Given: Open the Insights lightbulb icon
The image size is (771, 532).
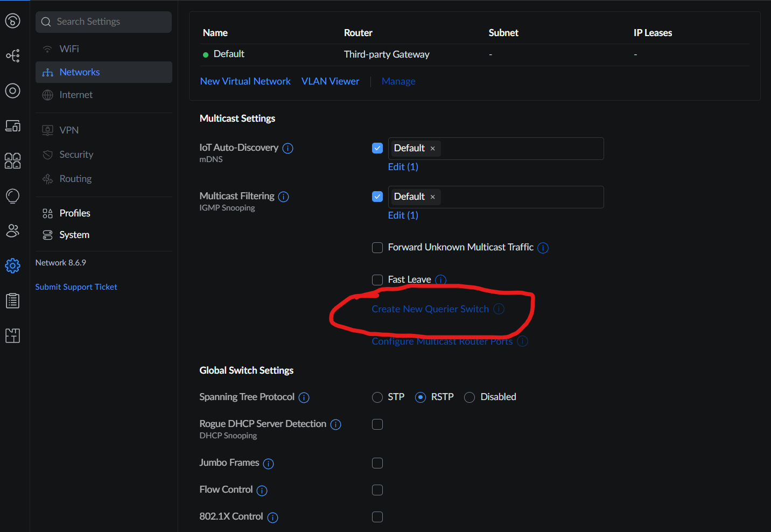Looking at the screenshot, I should (13, 196).
